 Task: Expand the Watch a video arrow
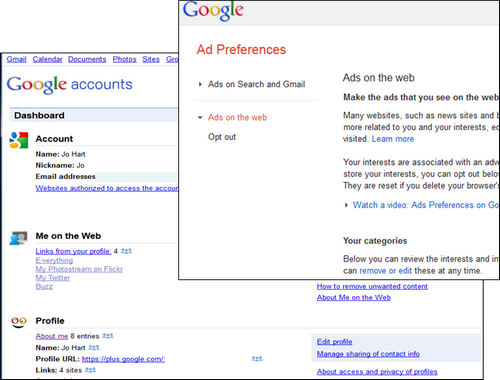coord(346,205)
